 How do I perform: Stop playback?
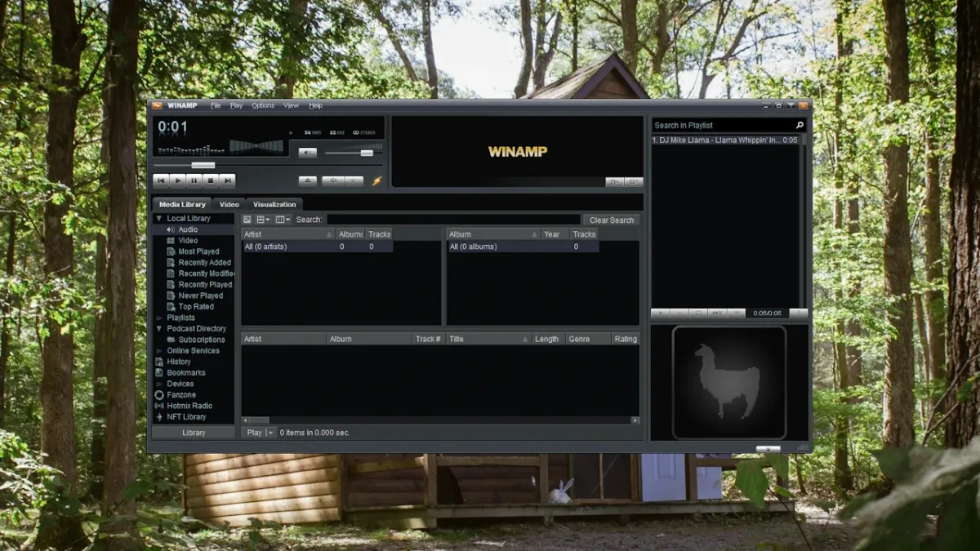pyautogui.click(x=211, y=180)
